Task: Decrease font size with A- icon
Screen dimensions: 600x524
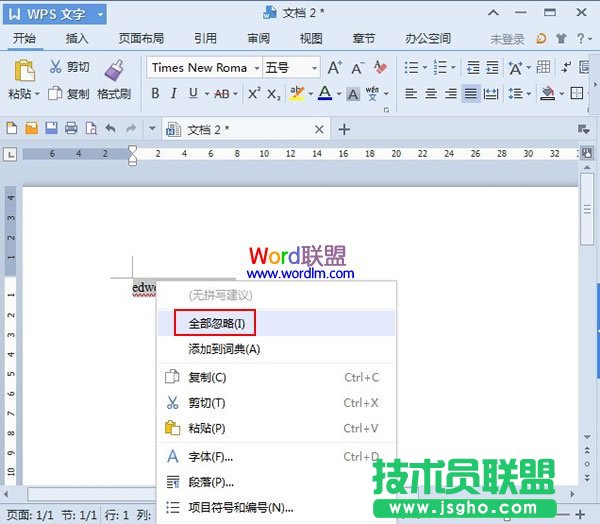Action: [x=357, y=68]
